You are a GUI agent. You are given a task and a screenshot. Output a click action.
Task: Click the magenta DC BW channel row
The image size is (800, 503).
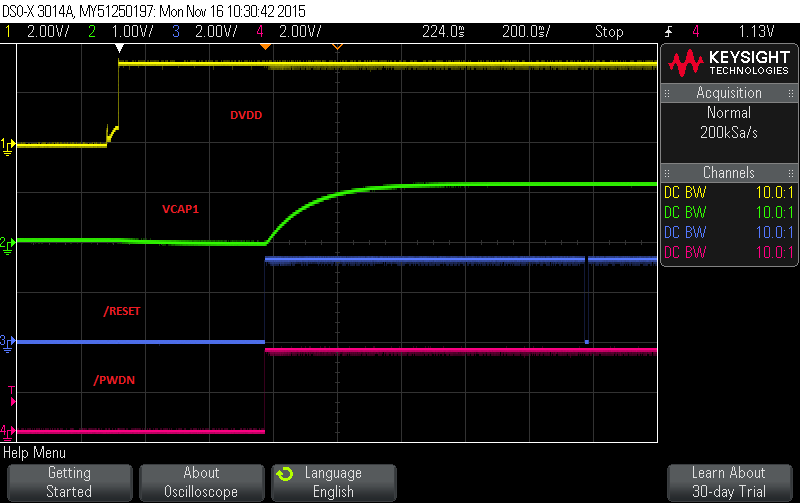pyautogui.click(x=729, y=252)
